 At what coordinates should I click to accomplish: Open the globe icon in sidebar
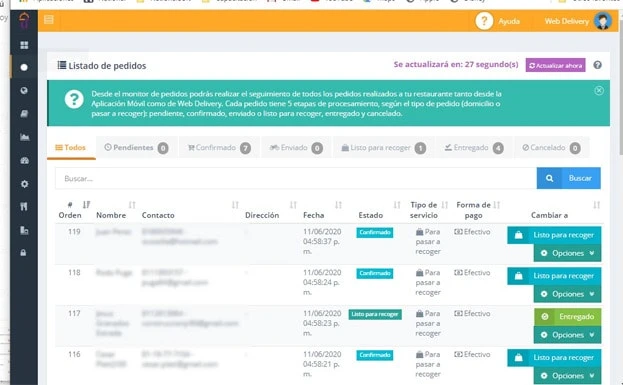[x=24, y=91]
